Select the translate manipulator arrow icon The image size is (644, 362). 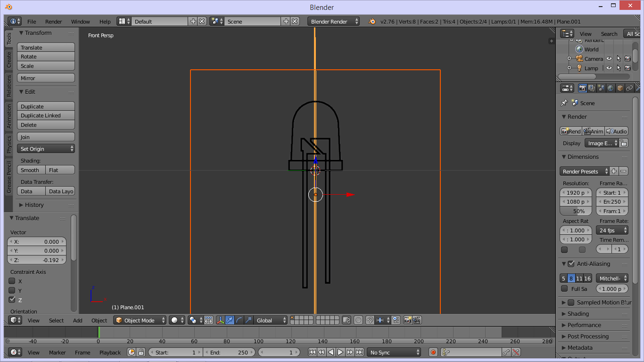(230, 320)
